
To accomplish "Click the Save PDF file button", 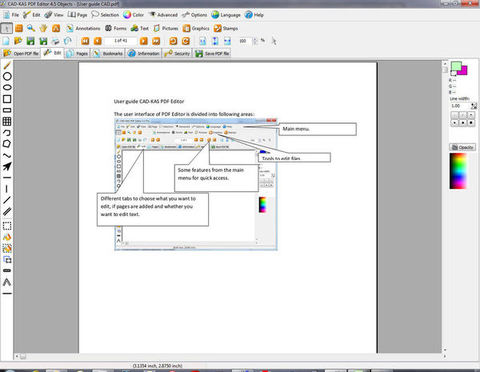I will [212, 53].
